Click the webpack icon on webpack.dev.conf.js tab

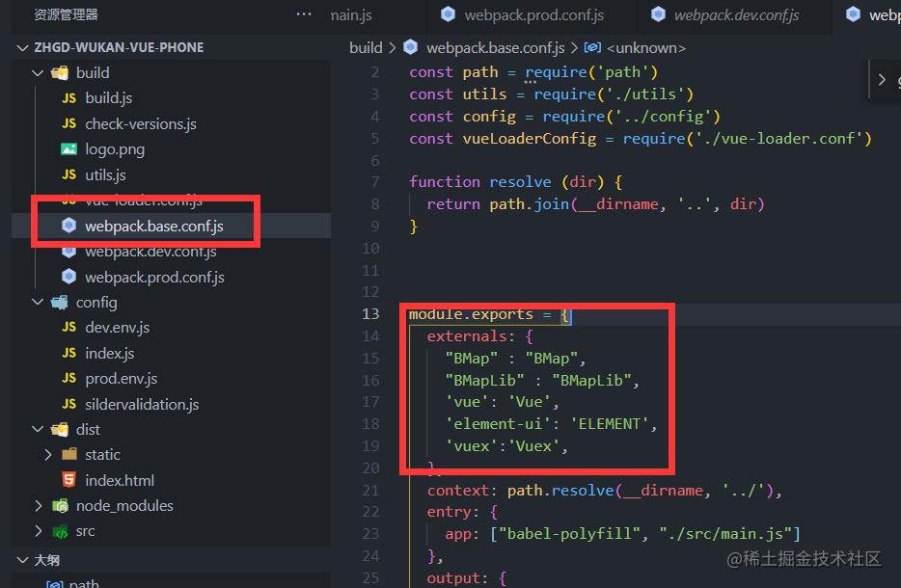pos(658,14)
